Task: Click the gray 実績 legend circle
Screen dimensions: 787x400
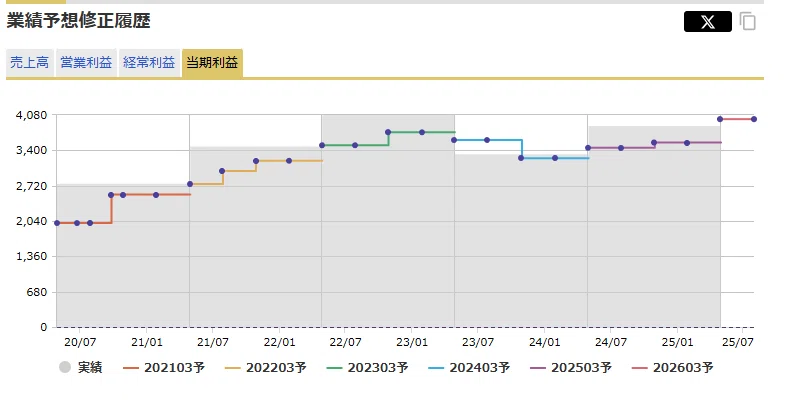Action: (x=65, y=367)
